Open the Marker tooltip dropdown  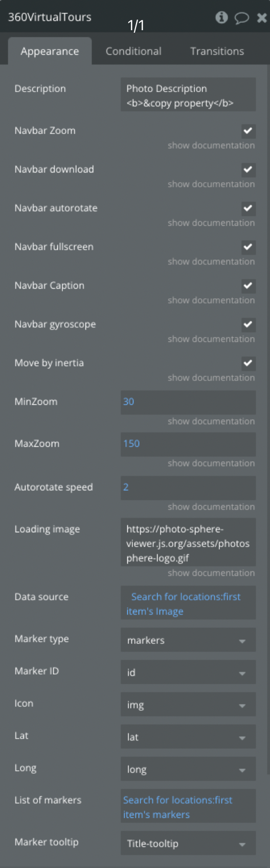click(x=188, y=843)
